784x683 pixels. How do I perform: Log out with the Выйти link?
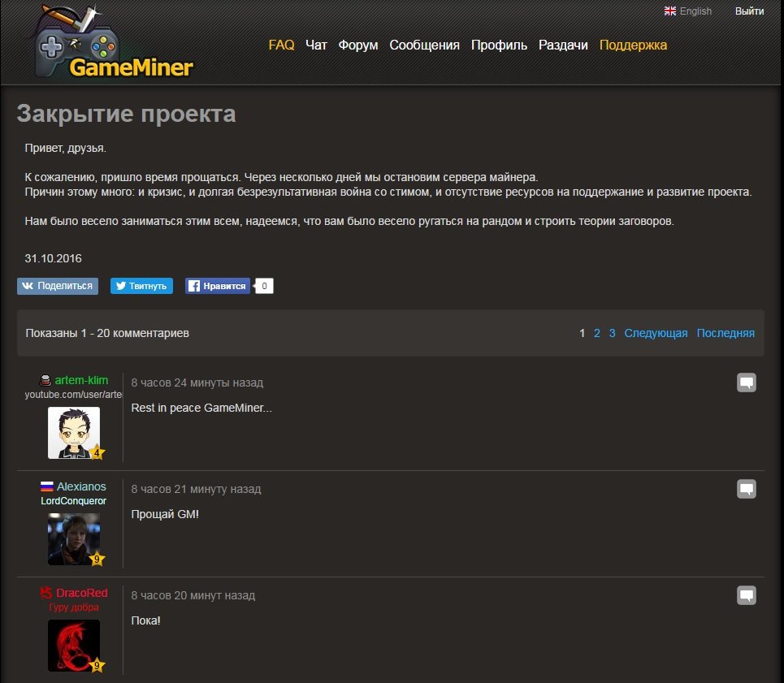pyautogui.click(x=749, y=11)
